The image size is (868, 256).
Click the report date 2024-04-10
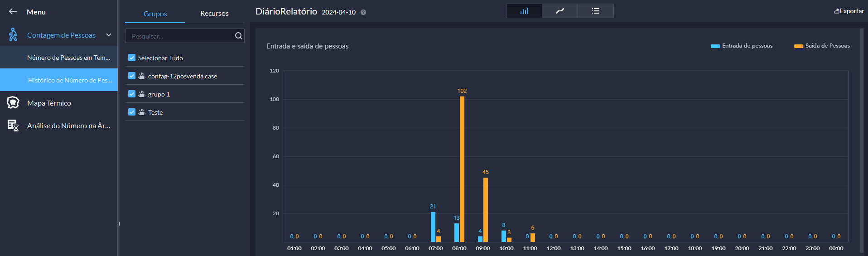(339, 12)
